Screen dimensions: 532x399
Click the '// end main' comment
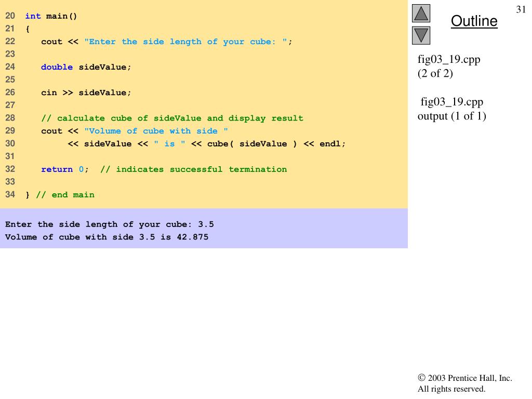coord(65,195)
